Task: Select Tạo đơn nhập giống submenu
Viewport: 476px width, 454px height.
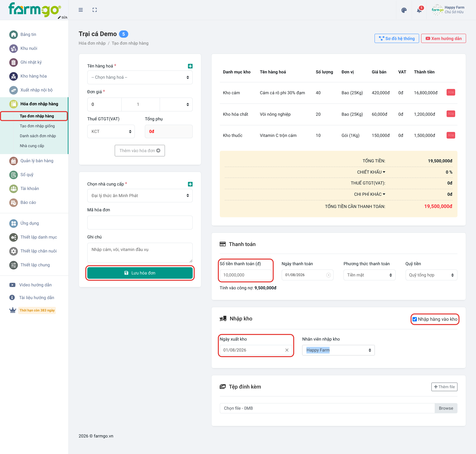Action: coord(37,126)
